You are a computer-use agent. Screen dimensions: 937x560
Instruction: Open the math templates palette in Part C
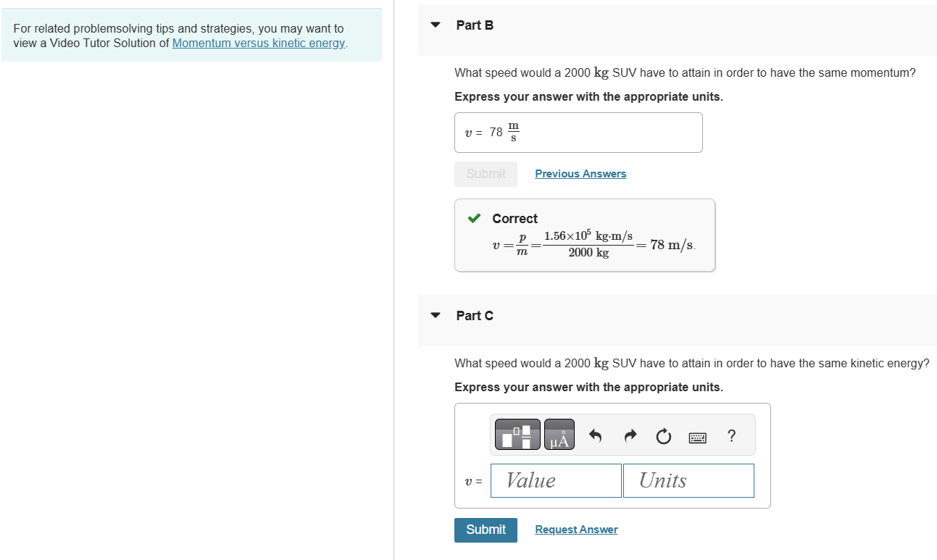click(x=517, y=434)
